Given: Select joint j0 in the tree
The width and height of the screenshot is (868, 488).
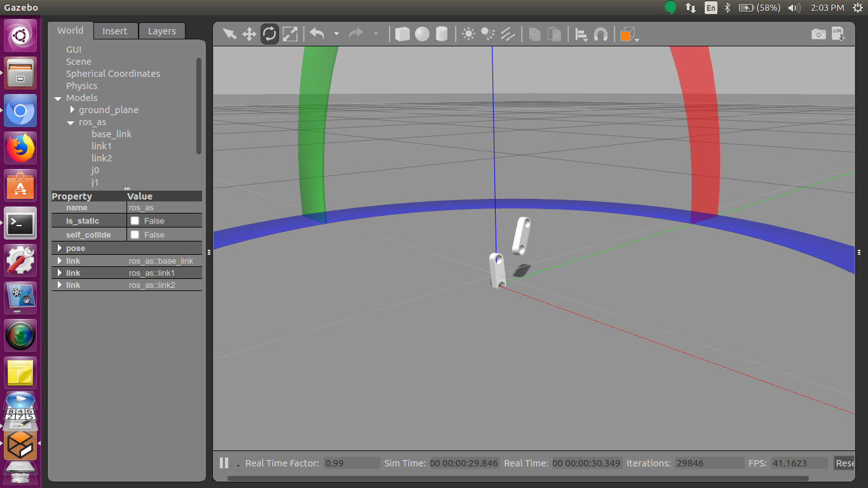Looking at the screenshot, I should point(95,170).
